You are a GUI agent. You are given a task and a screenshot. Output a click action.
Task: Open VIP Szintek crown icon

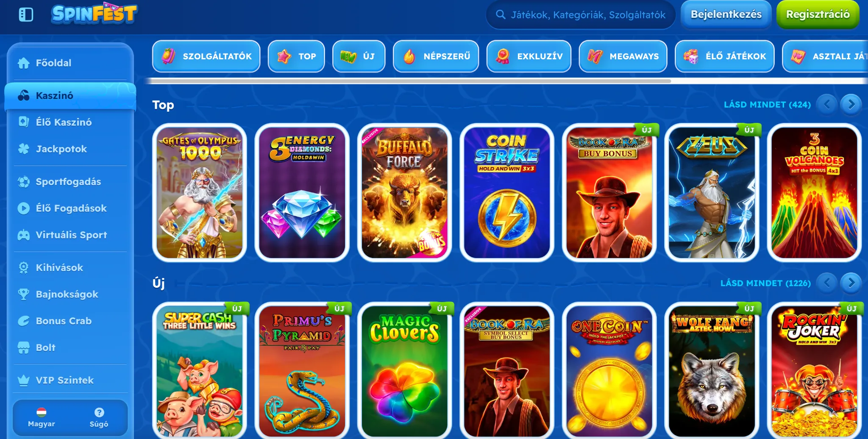pos(24,380)
